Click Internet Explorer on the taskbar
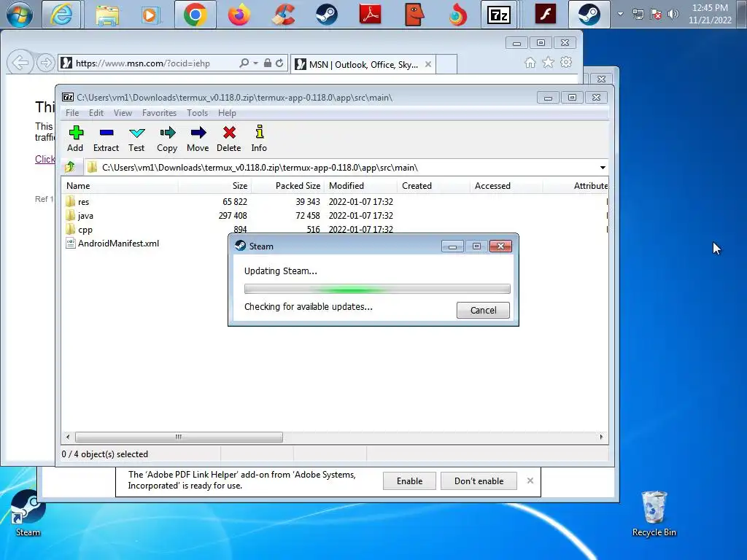The height and width of the screenshot is (560, 747). pos(61,15)
